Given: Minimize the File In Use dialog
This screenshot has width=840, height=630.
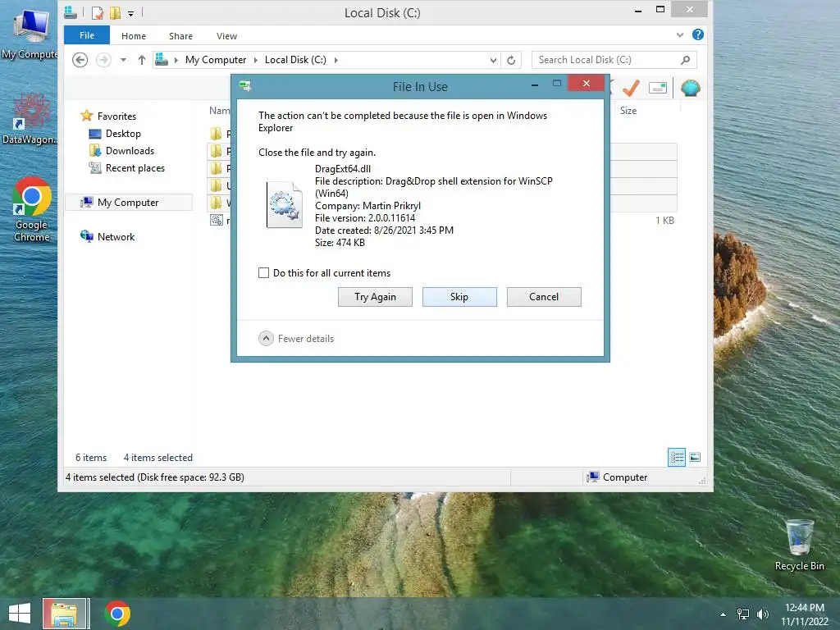Looking at the screenshot, I should (534, 84).
